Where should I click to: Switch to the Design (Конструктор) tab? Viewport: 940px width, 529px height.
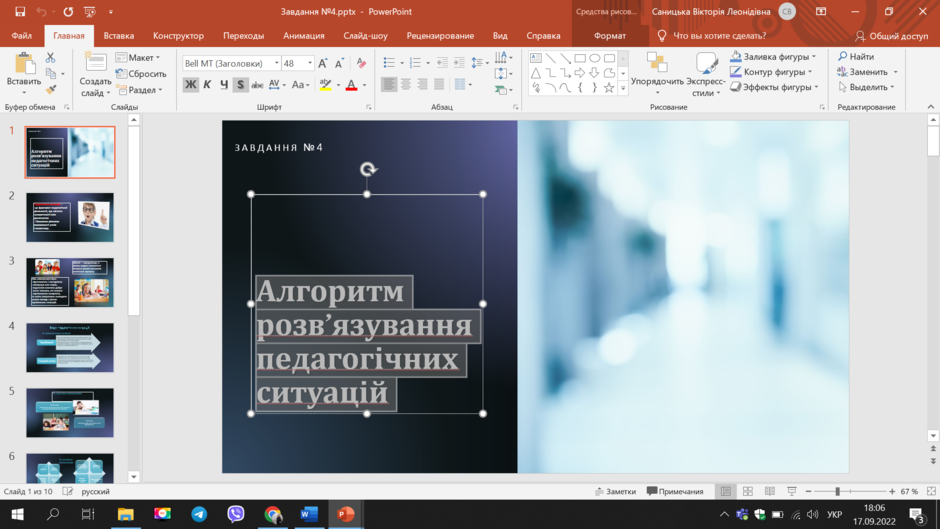click(178, 35)
